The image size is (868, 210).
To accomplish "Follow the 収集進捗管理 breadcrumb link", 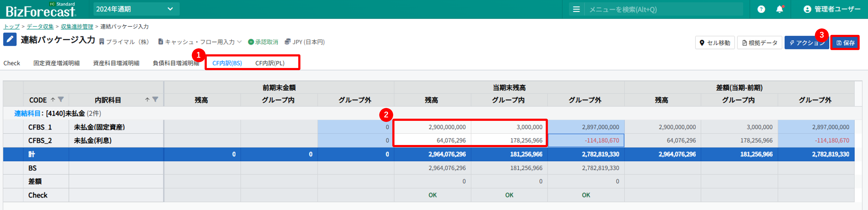I will 77,27.
